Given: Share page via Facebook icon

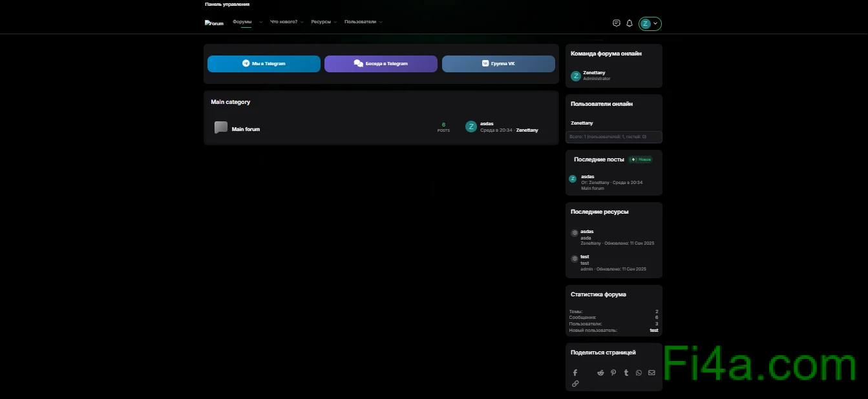Looking at the screenshot, I should point(575,373).
